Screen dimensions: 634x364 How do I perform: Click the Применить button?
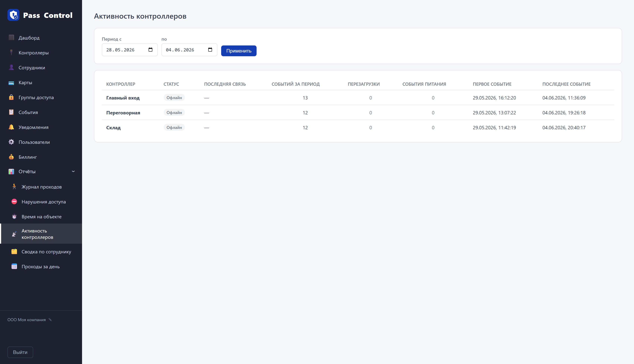(x=239, y=51)
